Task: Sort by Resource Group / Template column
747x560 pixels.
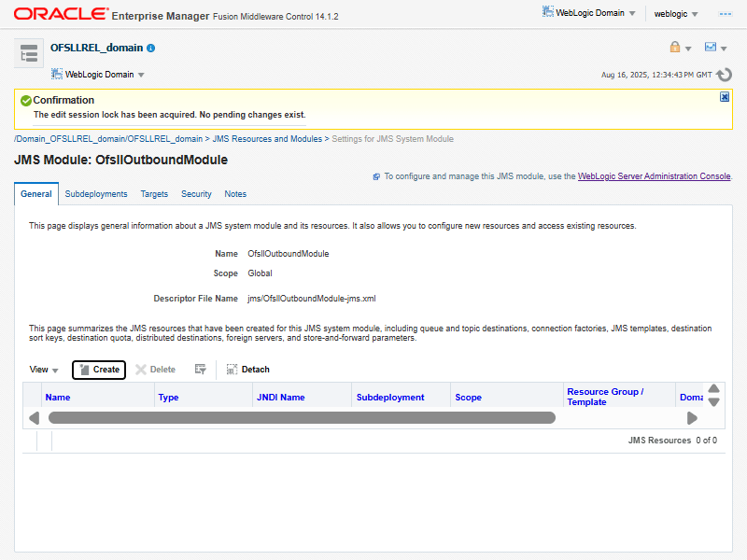Action: 605,397
